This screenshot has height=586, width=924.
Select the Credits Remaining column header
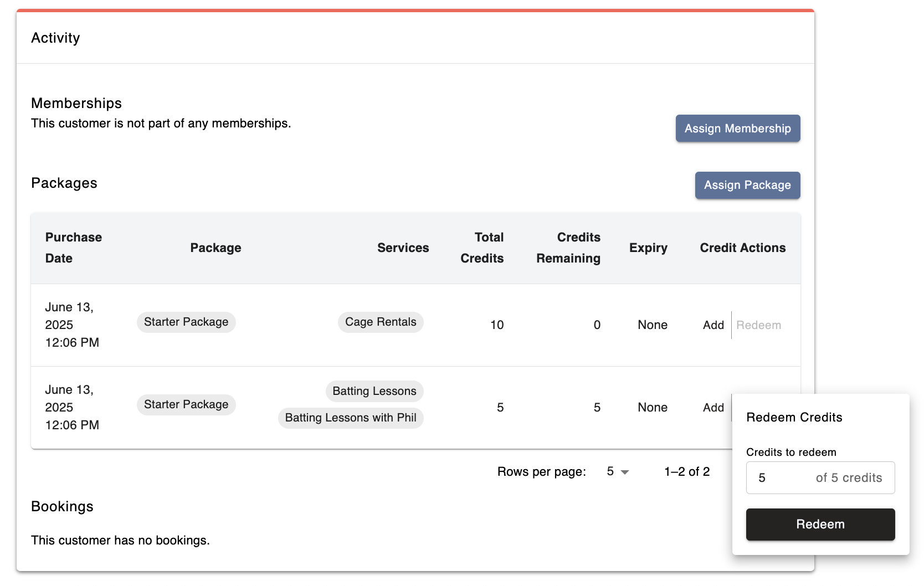coord(568,248)
